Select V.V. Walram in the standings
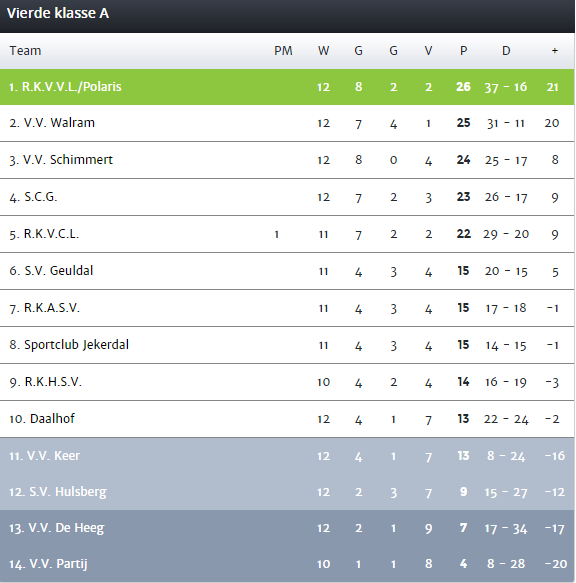The width and height of the screenshot is (576, 583). tap(287, 123)
